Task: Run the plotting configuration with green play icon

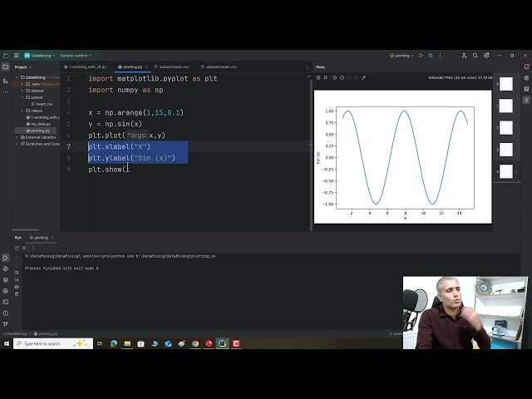Action: (x=421, y=56)
